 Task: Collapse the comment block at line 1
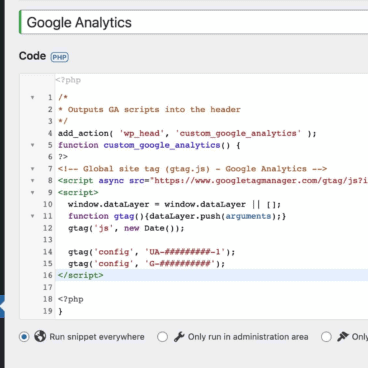click(x=32, y=98)
